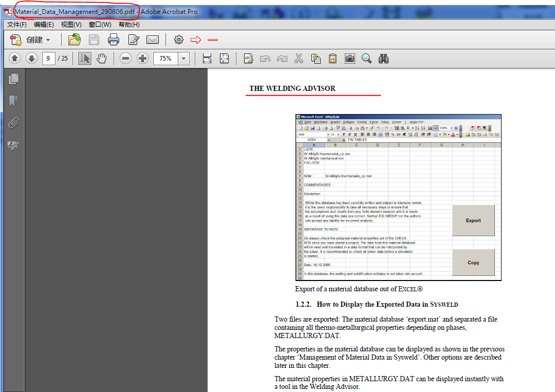
Task: Click the red arrow toolbar icon
Action: coord(196,40)
